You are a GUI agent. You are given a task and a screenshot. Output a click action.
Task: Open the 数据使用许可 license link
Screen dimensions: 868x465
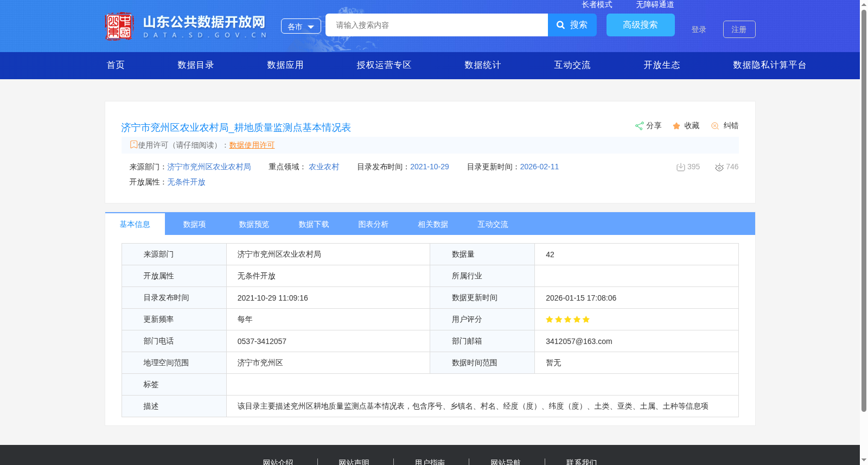[x=252, y=145]
